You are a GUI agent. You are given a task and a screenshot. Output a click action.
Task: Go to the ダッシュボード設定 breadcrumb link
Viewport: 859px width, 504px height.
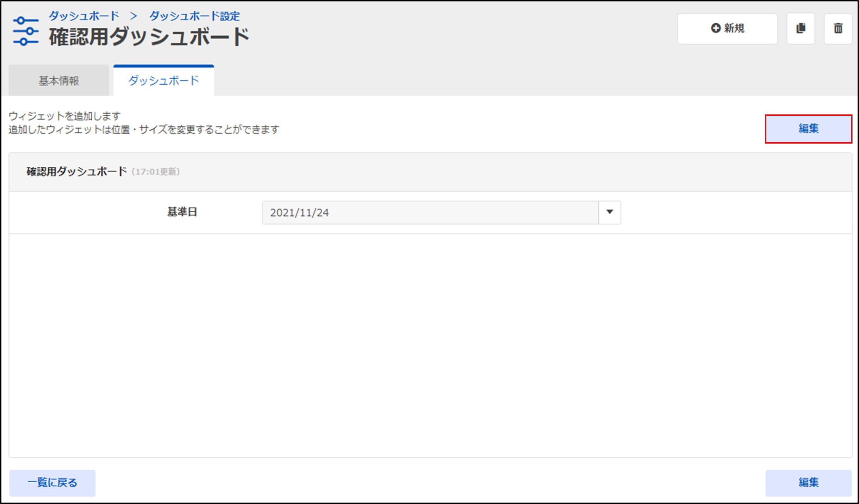click(x=194, y=16)
